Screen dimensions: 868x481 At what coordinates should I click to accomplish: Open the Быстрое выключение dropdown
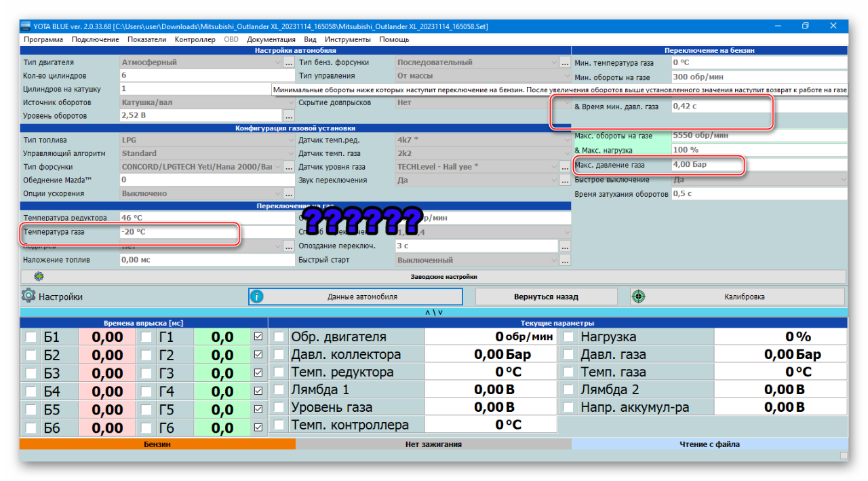843,180
